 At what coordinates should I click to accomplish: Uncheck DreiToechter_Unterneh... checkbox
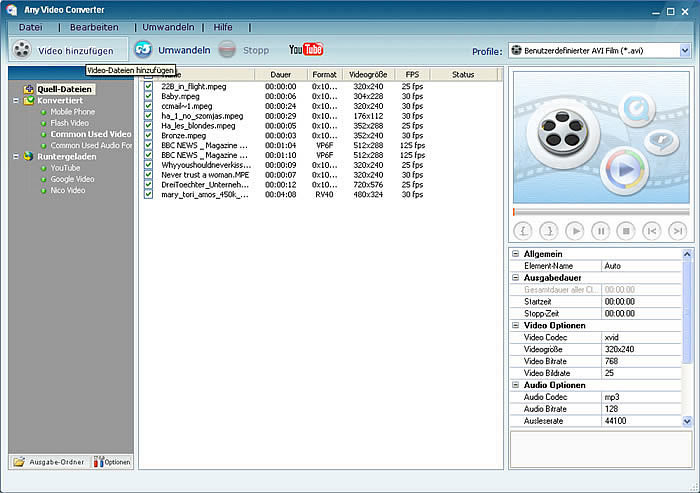pyautogui.click(x=148, y=184)
